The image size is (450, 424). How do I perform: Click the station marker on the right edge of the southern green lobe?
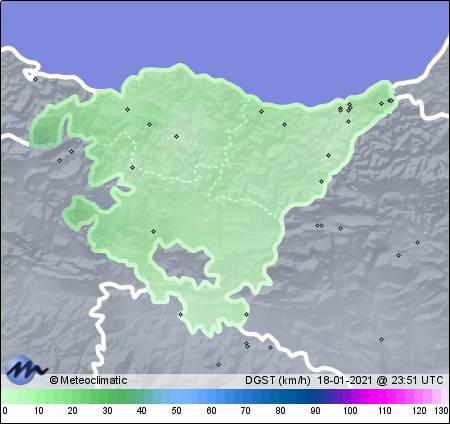246,314
